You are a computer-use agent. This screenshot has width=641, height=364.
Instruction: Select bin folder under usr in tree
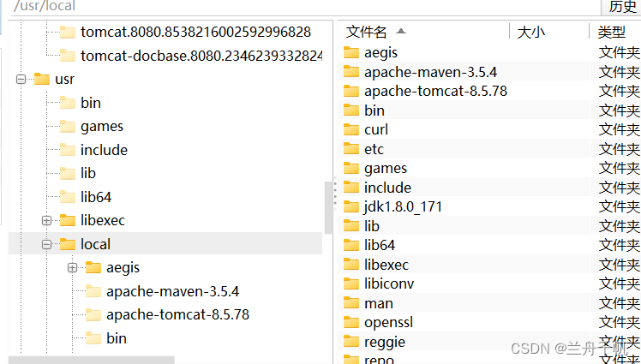point(90,103)
